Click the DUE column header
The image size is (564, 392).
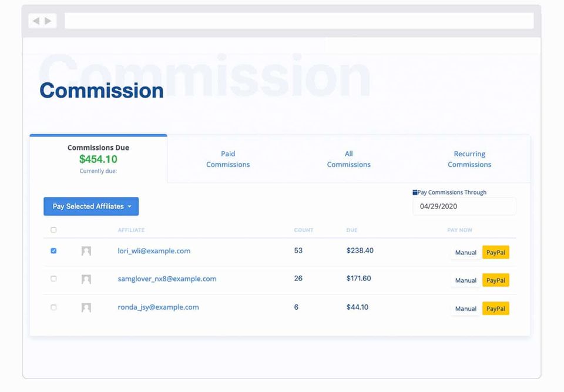(x=352, y=230)
